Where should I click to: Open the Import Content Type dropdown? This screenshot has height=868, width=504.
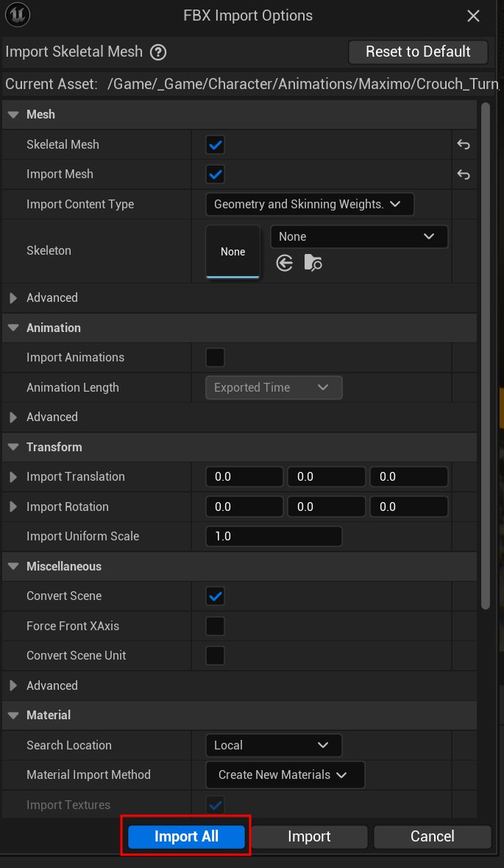point(310,204)
